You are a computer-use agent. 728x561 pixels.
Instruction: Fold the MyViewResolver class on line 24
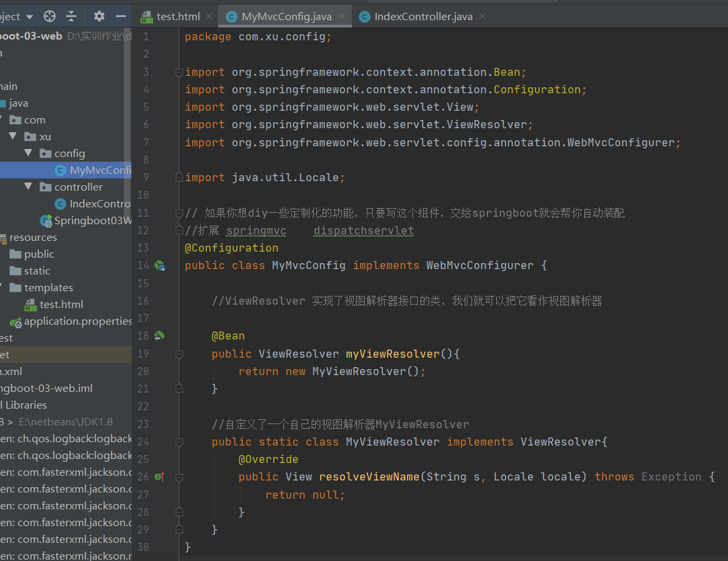coord(179,442)
